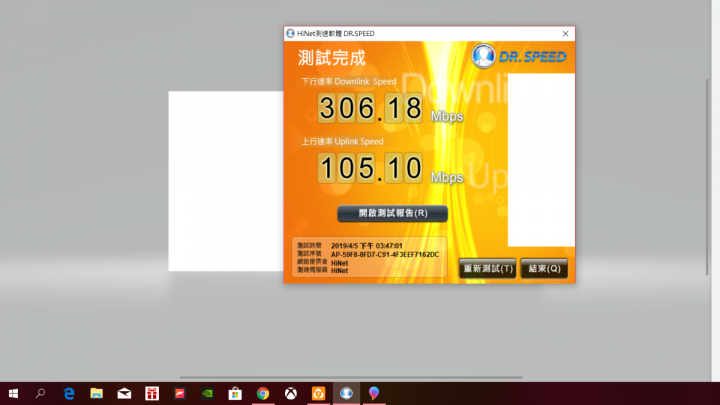
Task: Open NVIDIA app from taskbar
Action: coord(208,394)
